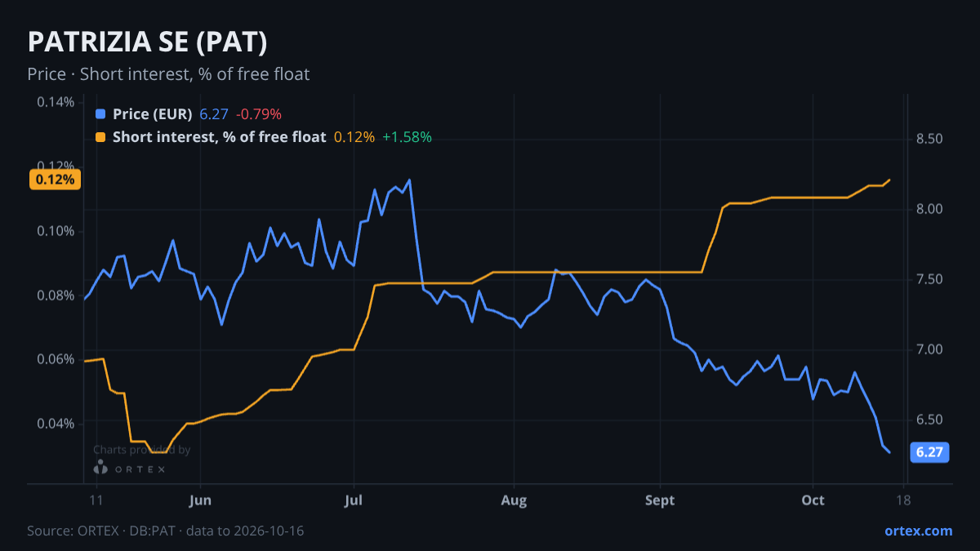The image size is (980, 551).
Task: Click the -0.79% price change value
Action: (259, 114)
